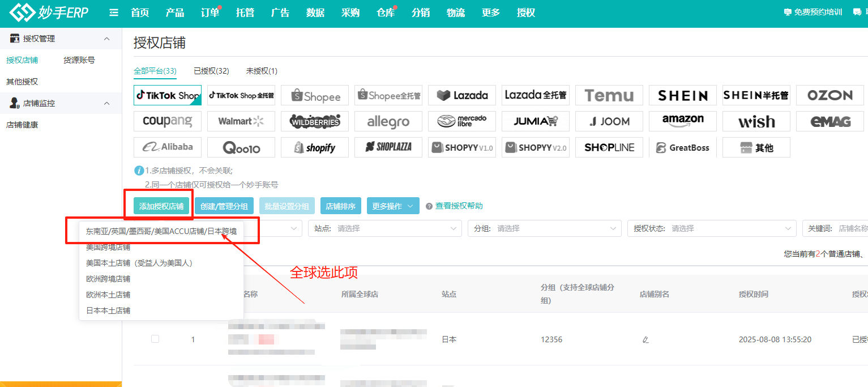Select the Qoo10 platform tile
The width and height of the screenshot is (868, 387).
pos(241,147)
